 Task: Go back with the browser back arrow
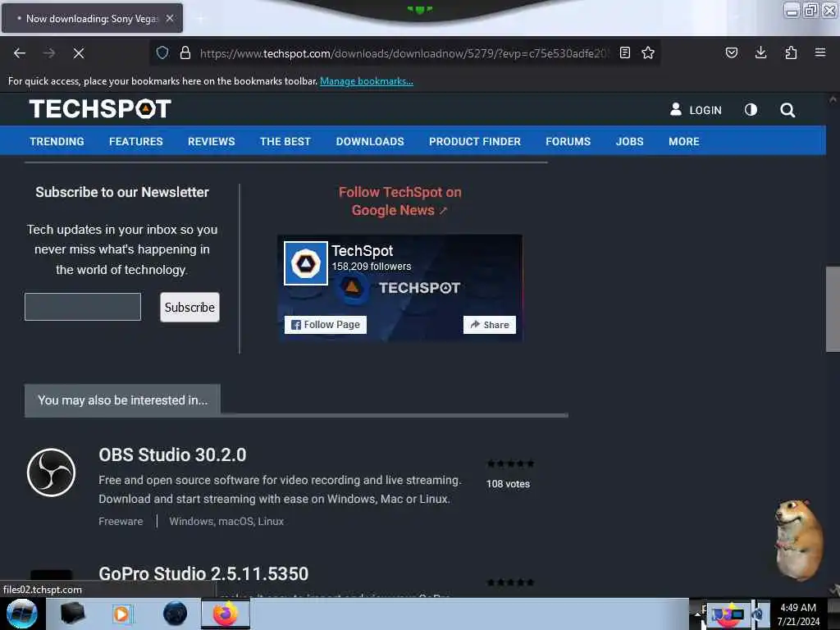click(x=20, y=53)
